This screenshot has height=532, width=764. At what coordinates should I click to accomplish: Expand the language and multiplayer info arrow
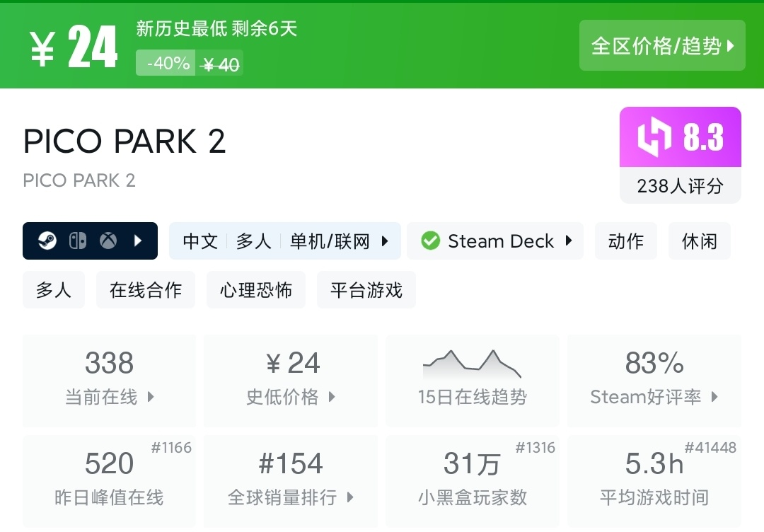[385, 241]
